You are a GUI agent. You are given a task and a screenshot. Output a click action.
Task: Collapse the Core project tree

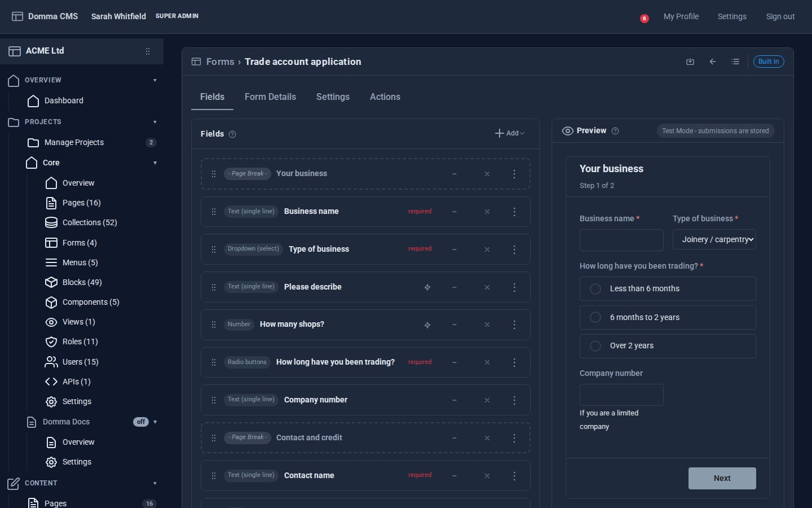pyautogui.click(x=155, y=163)
